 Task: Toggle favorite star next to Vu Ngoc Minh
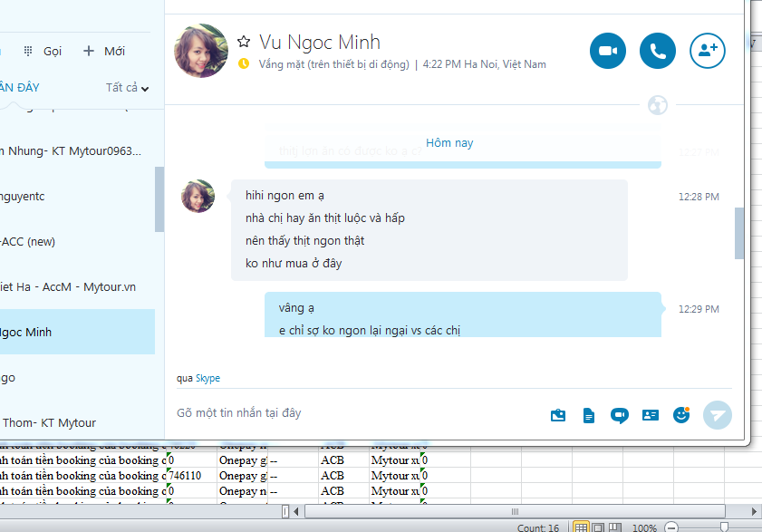click(243, 42)
